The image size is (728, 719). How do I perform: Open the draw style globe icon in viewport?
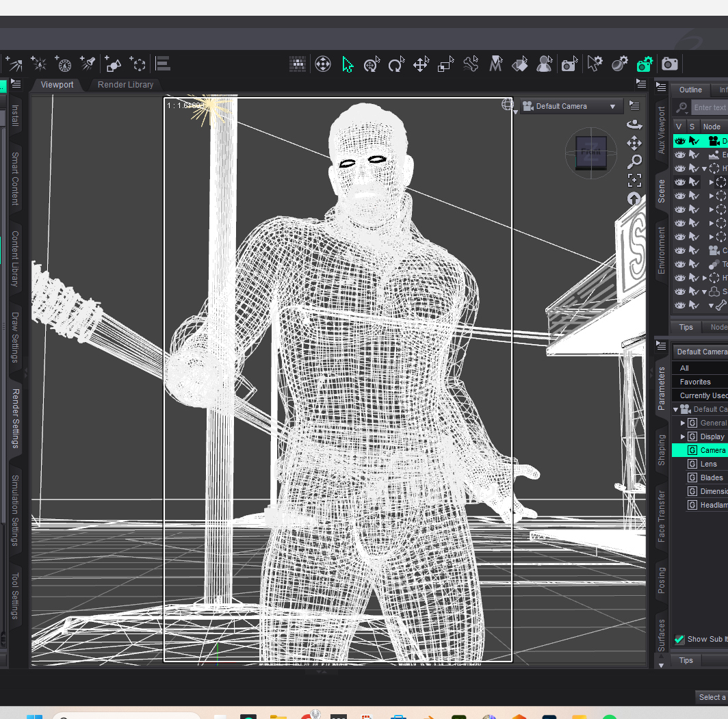pos(508,105)
